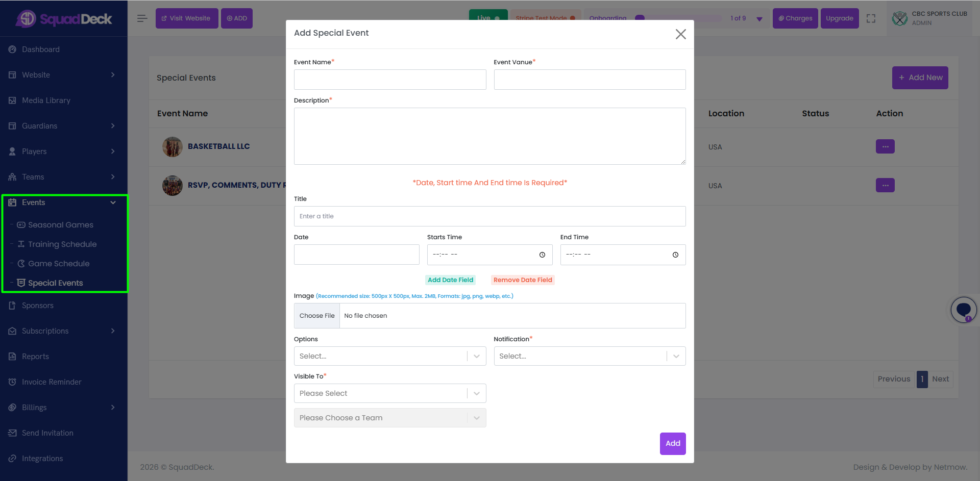
Task: Click the Upgrade button
Action: (x=840, y=18)
